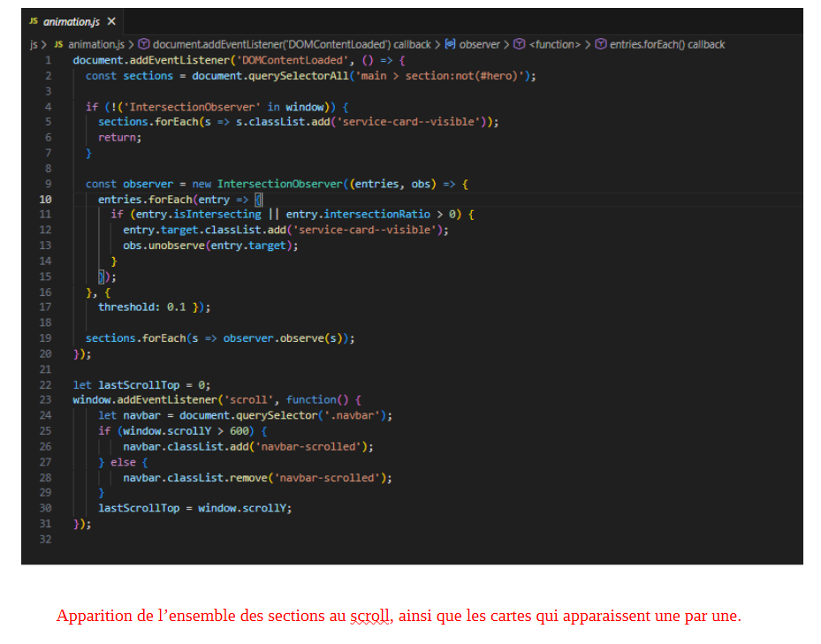Screen dimensions: 821x644
Task: Open the DOMContentLoaded callback breadcrumb
Action: (x=292, y=44)
